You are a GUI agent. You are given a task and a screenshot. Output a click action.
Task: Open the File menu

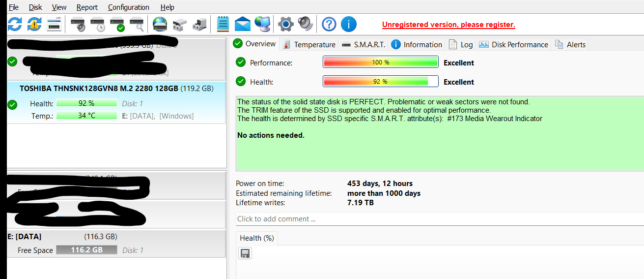[14, 7]
